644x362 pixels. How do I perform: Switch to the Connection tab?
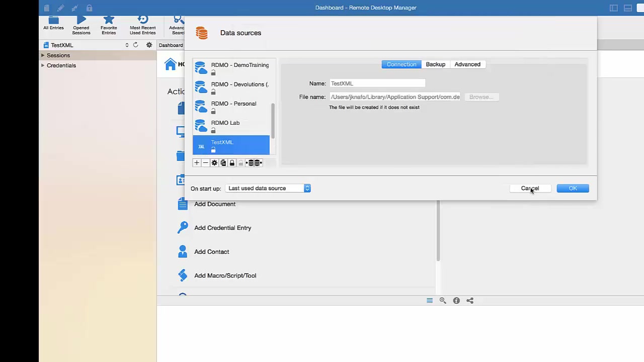point(401,64)
